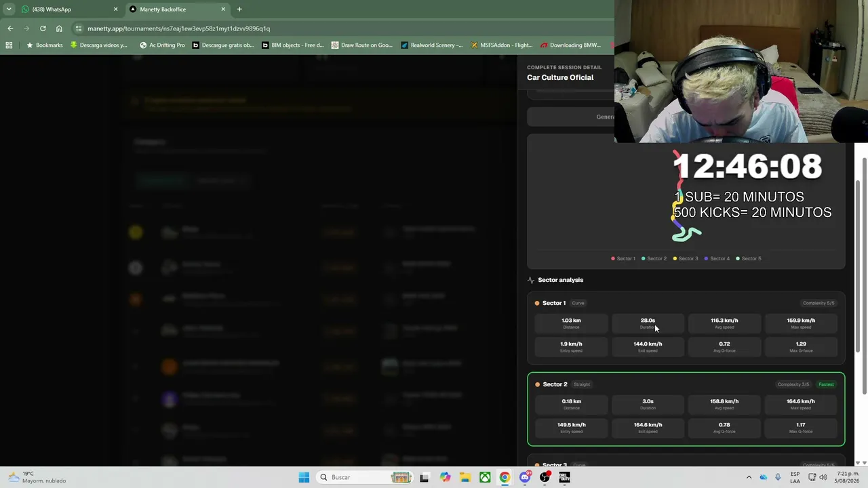This screenshot has height=488, width=868.
Task: Open the MSFSAddon Flight bookmark
Action: tap(501, 45)
